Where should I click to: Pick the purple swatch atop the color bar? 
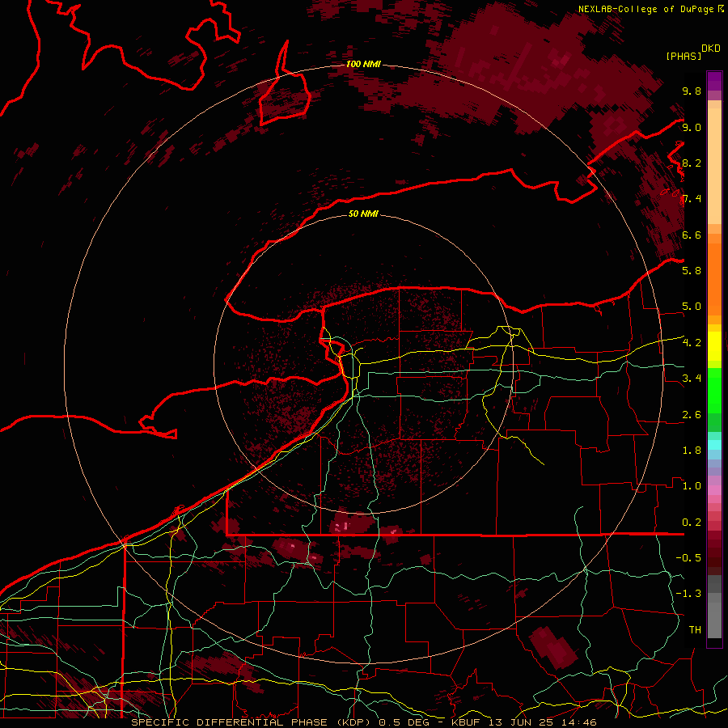[714, 81]
